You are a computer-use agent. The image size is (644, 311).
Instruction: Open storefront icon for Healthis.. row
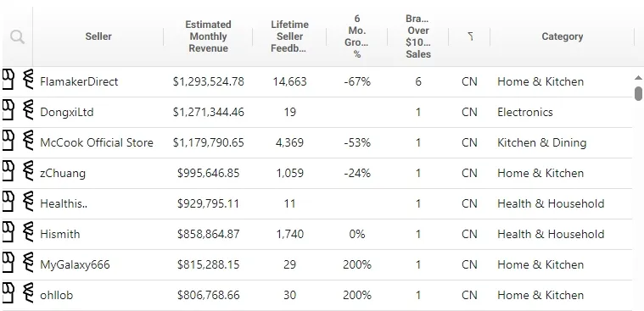pyautogui.click(x=8, y=203)
